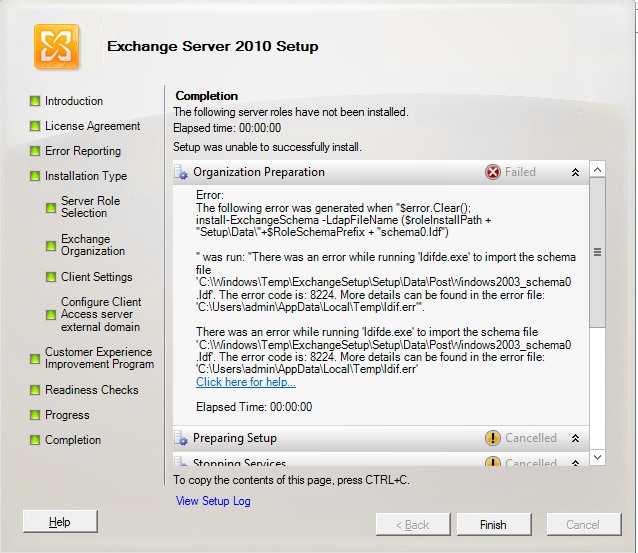Image resolution: width=638 pixels, height=553 pixels.
Task: Click the green square beside Error Reporting
Action: click(x=35, y=151)
